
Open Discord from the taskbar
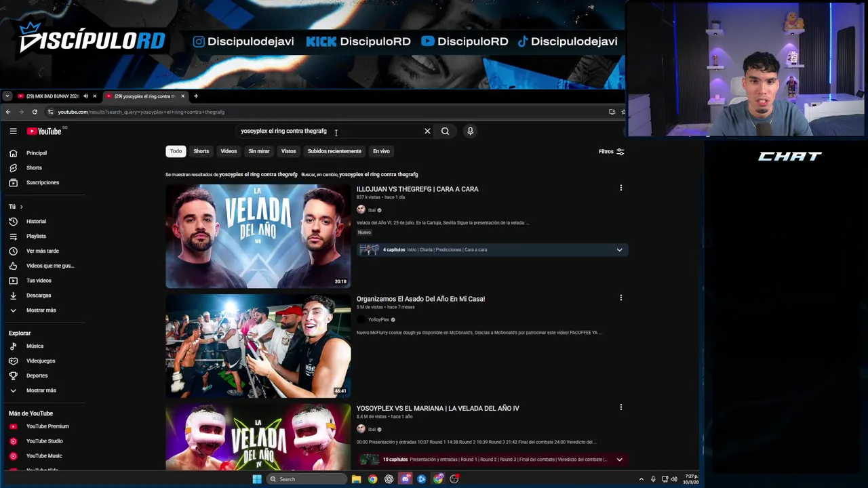[x=406, y=479]
